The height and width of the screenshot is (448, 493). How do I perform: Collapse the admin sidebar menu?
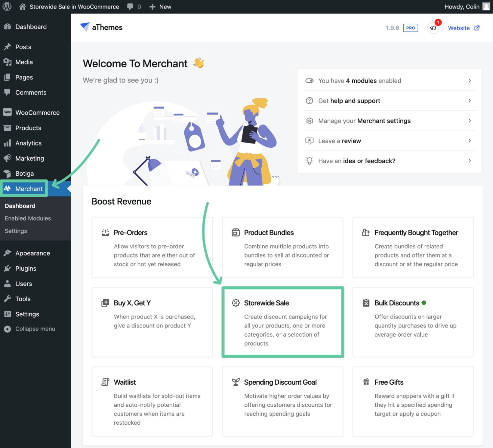pyautogui.click(x=35, y=329)
